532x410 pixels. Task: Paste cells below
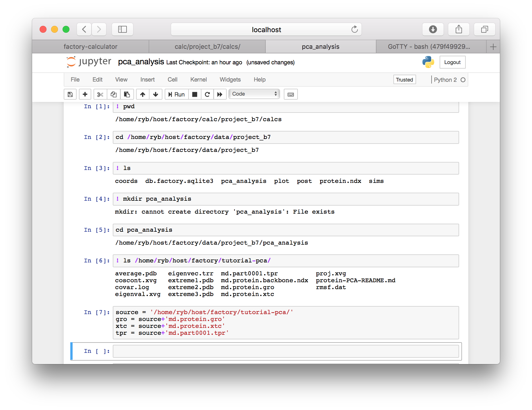pos(127,94)
